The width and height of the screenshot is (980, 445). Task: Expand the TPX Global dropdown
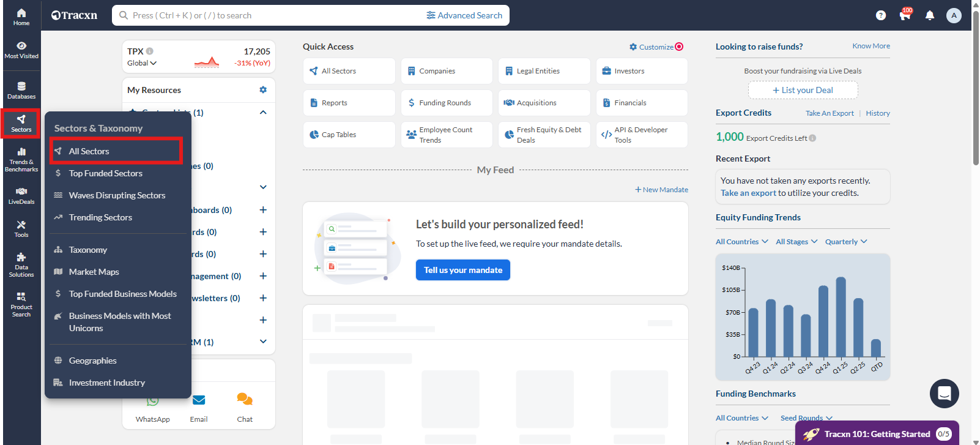click(142, 63)
